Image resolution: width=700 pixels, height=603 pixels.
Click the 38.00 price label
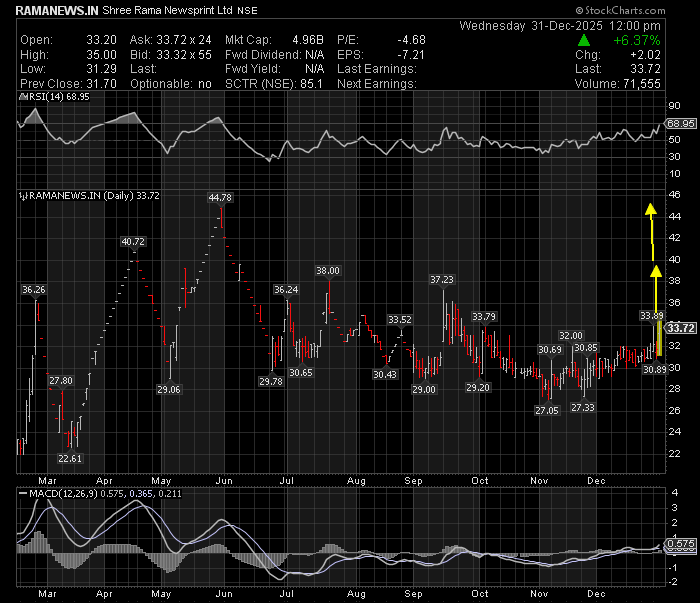coord(328,271)
